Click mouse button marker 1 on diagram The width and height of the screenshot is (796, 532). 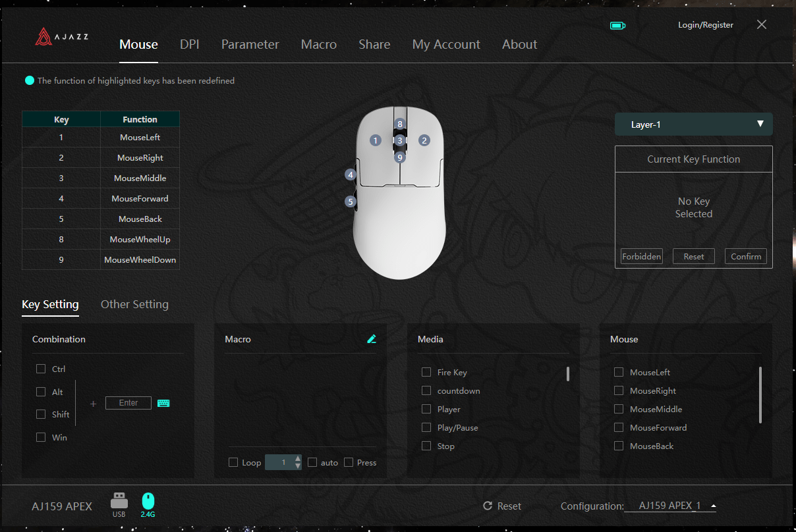click(x=376, y=140)
